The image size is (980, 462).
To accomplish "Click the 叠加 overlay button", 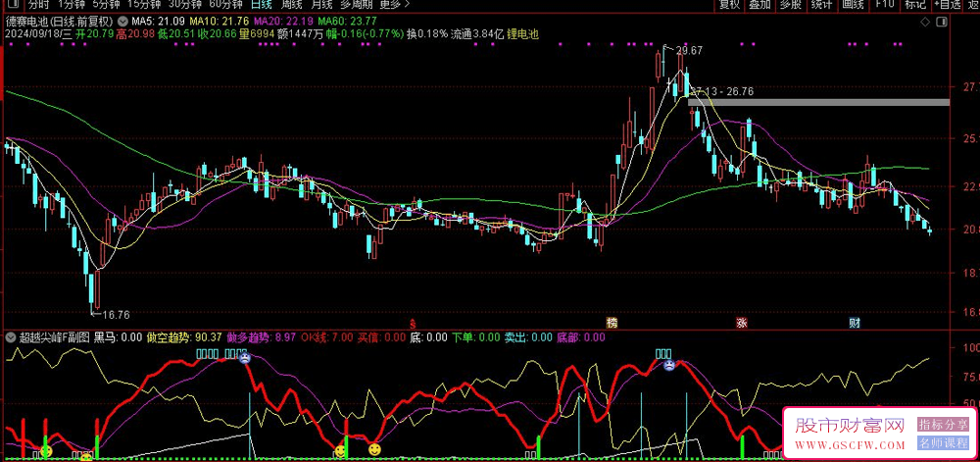I will [x=759, y=4].
